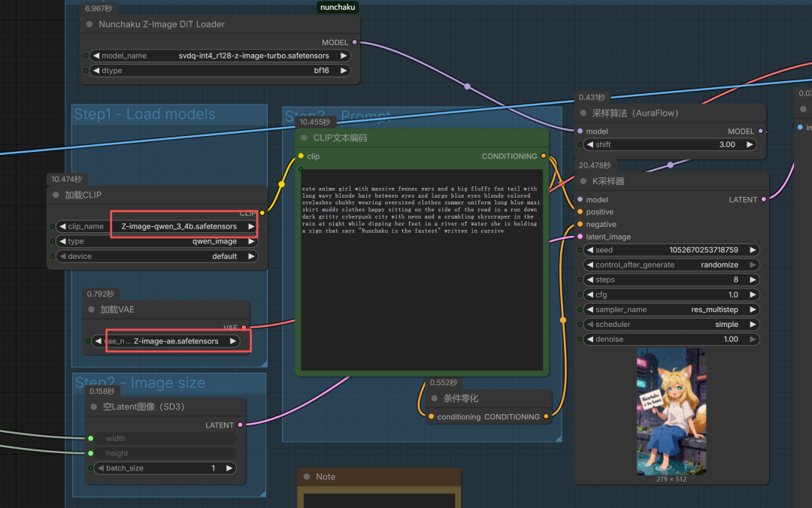Collapse the Nunchaku Z-Image DiT Loader node
This screenshot has width=812, height=508.
click(89, 24)
